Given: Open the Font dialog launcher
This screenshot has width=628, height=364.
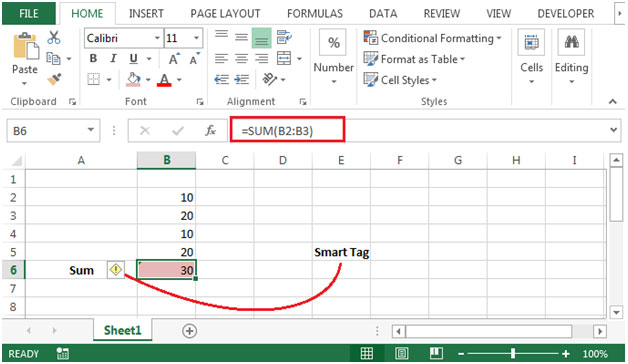Looking at the screenshot, I should [x=199, y=102].
